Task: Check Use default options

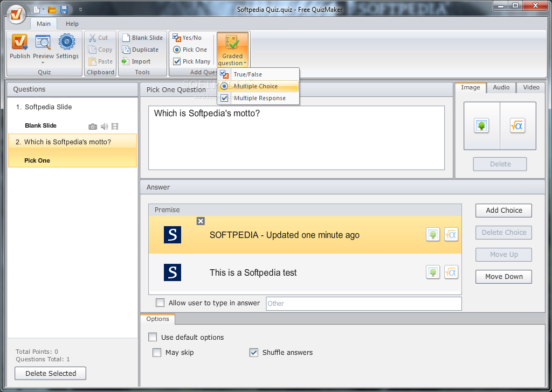Action: pyautogui.click(x=153, y=337)
